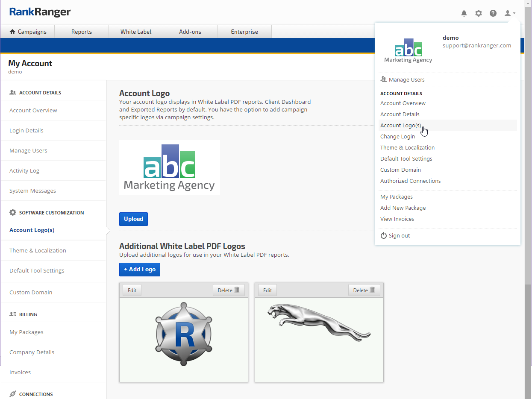Select View Invoices in user menu
This screenshot has height=399, width=532.
[x=397, y=219]
